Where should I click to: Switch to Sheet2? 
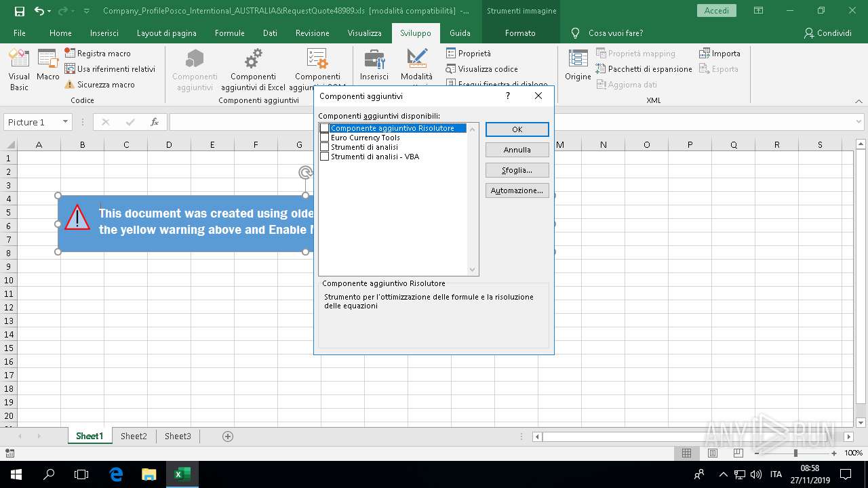click(x=134, y=436)
